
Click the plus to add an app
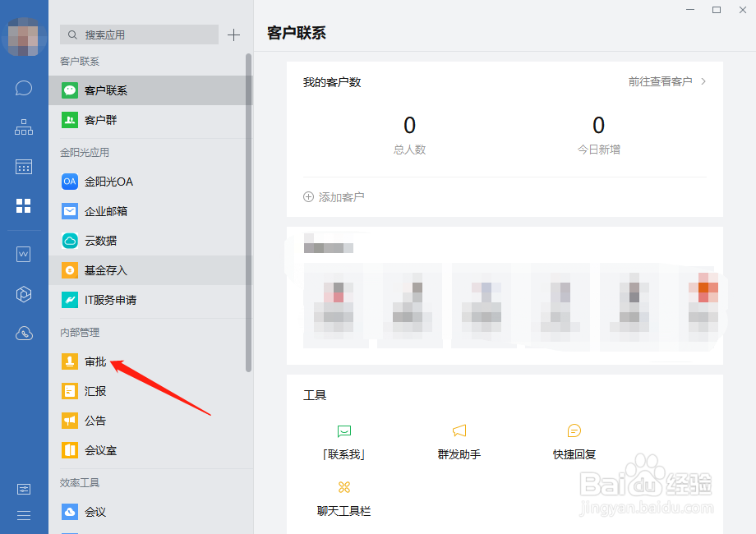tap(233, 35)
